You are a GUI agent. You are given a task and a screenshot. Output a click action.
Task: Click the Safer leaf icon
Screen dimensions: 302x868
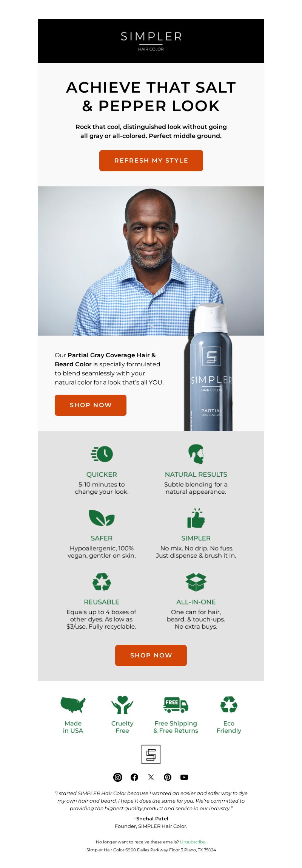(102, 518)
